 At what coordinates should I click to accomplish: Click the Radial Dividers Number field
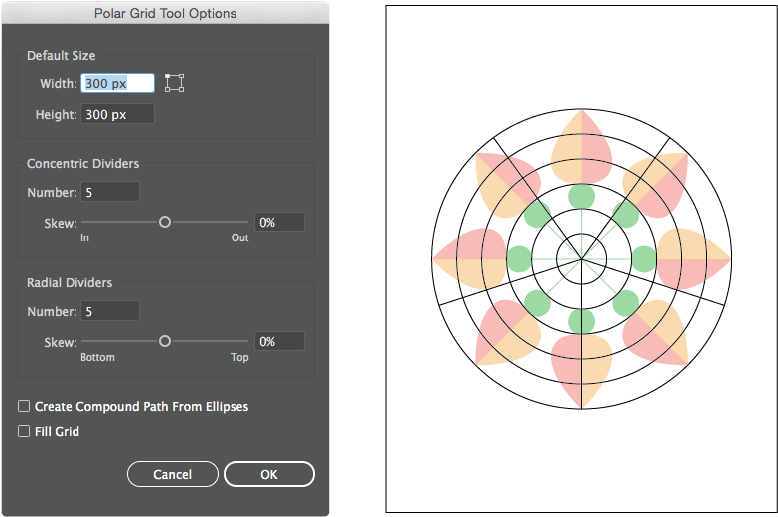[x=110, y=312]
